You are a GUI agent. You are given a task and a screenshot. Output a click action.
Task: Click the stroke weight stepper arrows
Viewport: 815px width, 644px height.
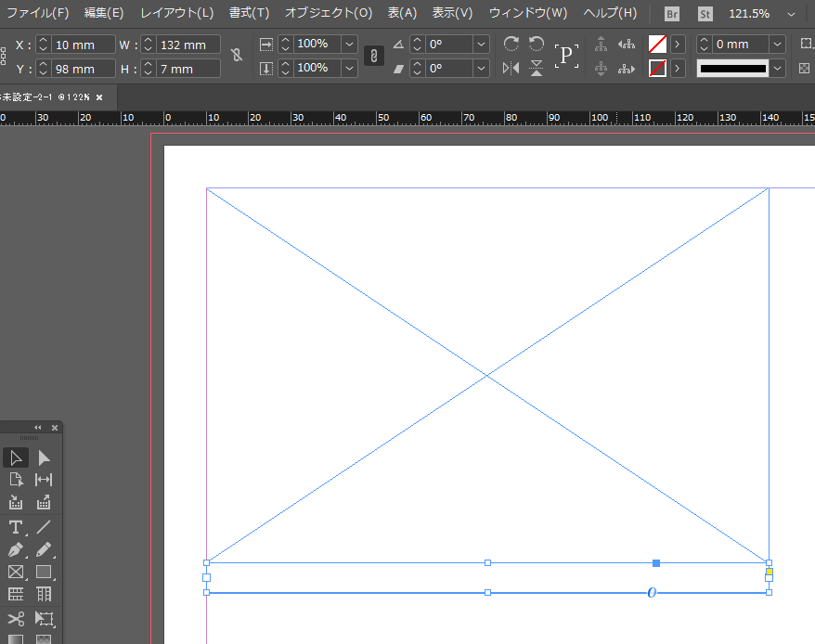click(704, 45)
